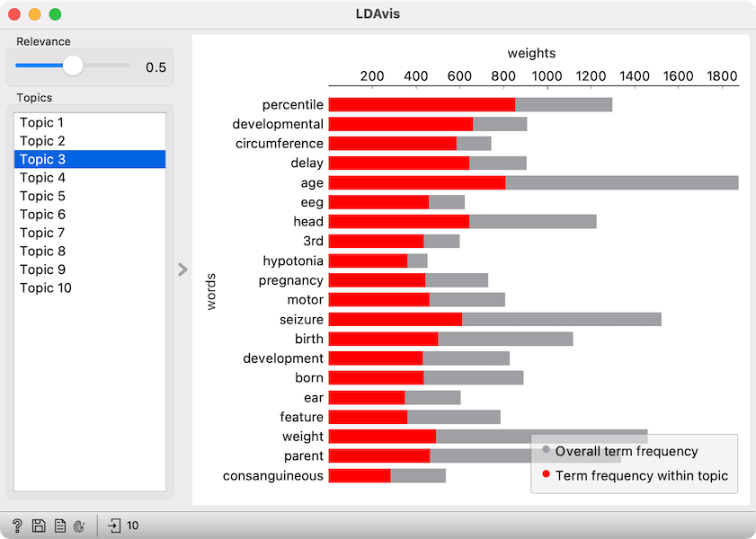Click the word label 'development'
Screen dimensions: 756x539
283,358
